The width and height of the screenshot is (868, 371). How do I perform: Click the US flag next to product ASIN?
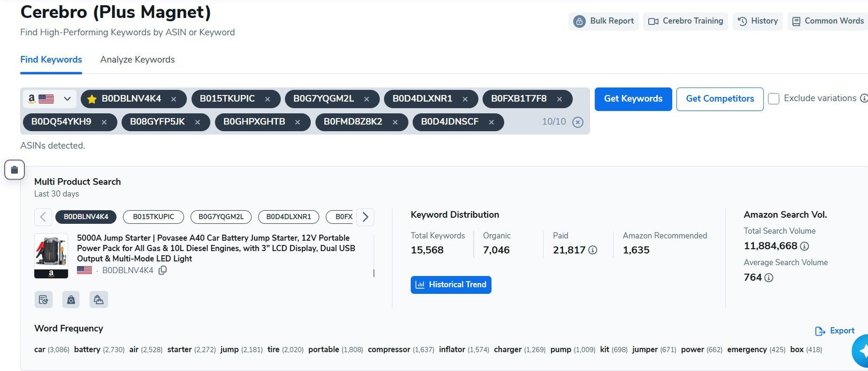84,270
